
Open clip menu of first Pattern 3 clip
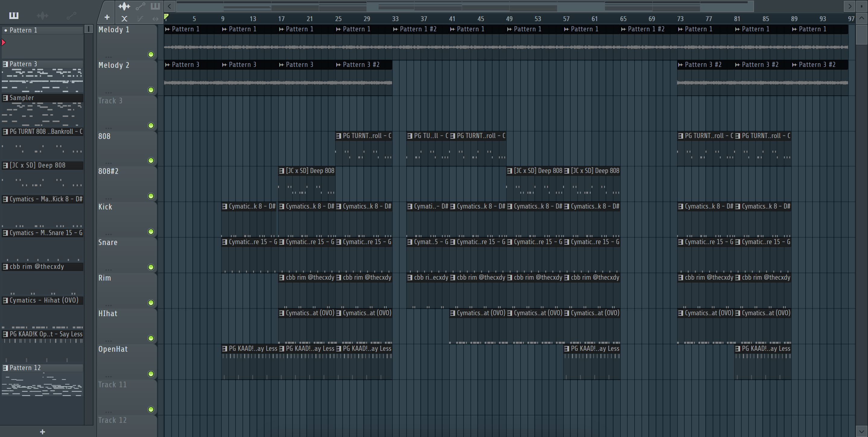click(x=167, y=64)
